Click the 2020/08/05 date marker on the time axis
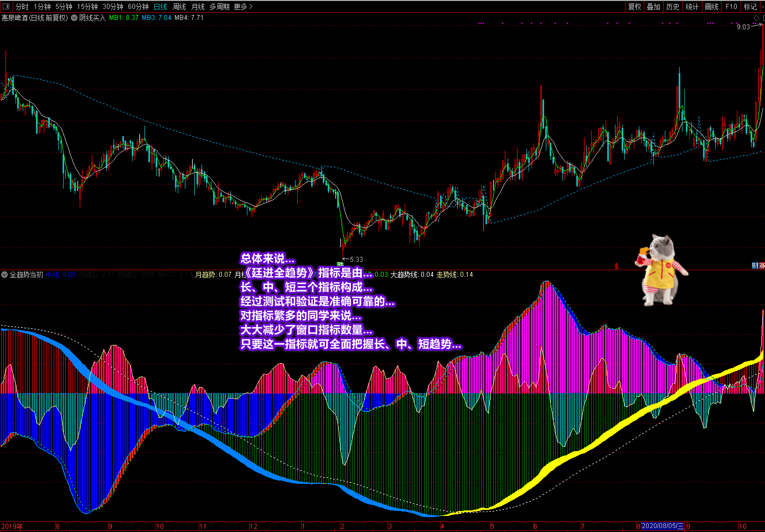 point(663,526)
